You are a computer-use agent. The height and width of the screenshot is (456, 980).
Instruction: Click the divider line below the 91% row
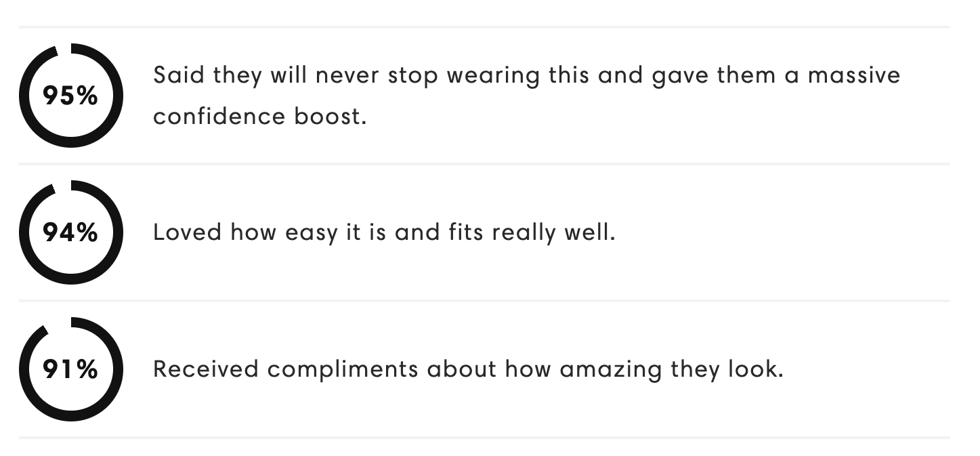point(484,438)
